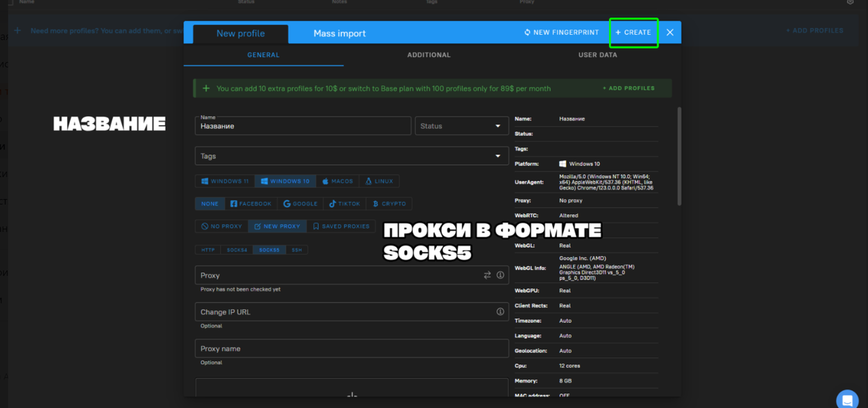868x408 pixels.
Task: Click the info icon in Change IP URL field
Action: click(500, 312)
